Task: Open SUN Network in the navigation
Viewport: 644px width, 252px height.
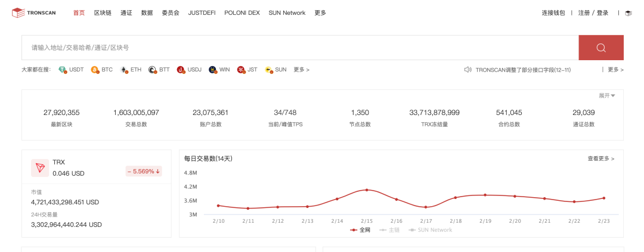Action: (x=287, y=13)
